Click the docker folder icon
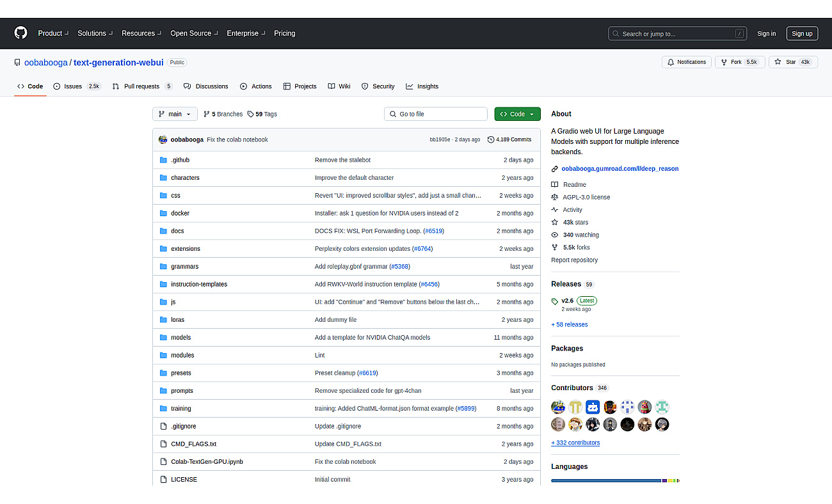 coord(163,213)
